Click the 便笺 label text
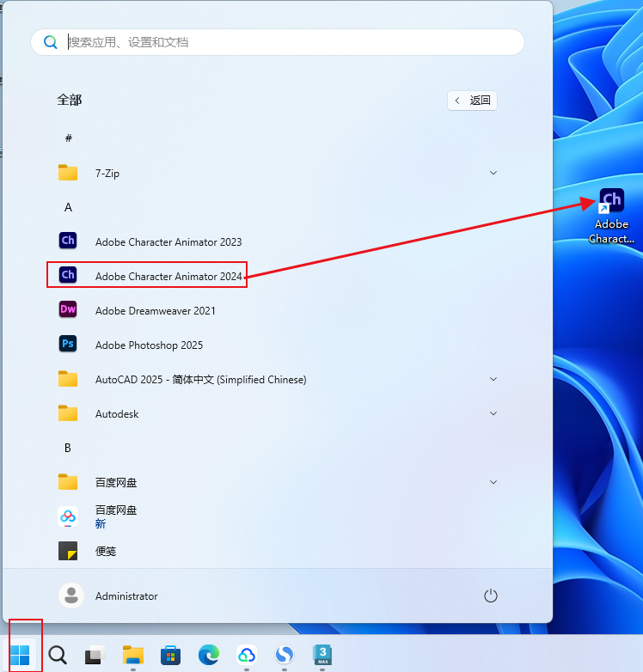The height and width of the screenshot is (672, 643). [x=106, y=551]
